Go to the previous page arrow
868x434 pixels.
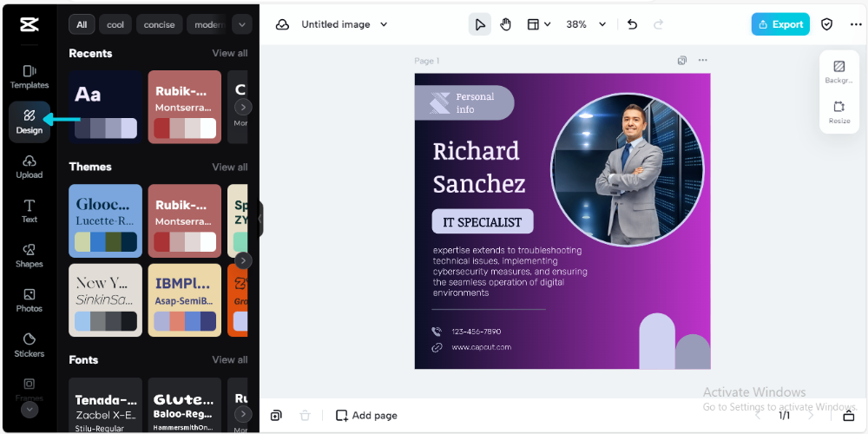pos(759,415)
